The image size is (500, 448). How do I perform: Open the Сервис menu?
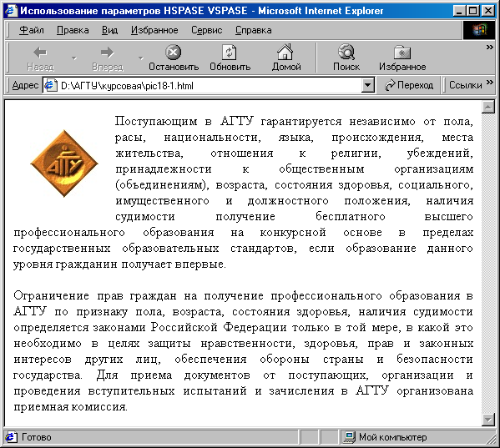click(x=207, y=30)
